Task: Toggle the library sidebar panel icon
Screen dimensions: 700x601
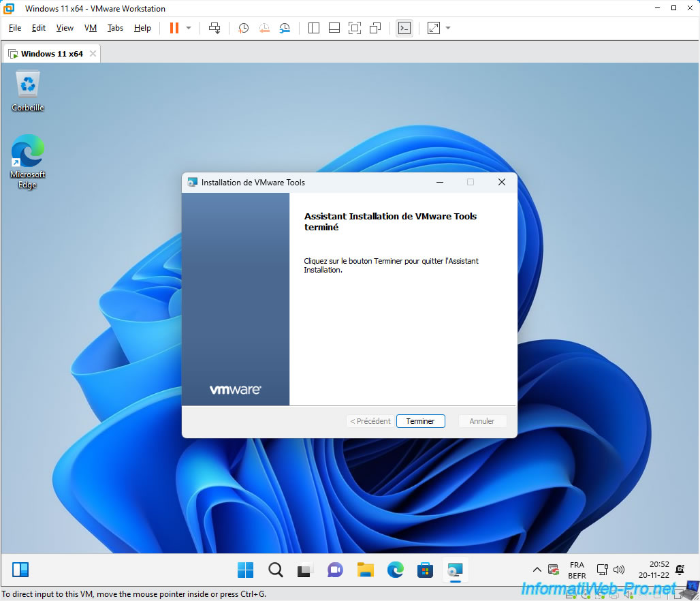Action: tap(314, 28)
